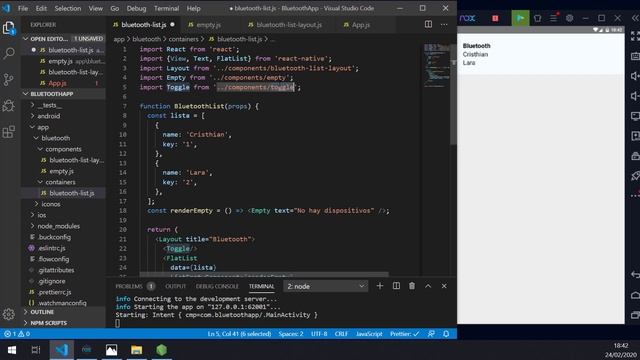The width and height of the screenshot is (640, 360).
Task: Open the Debug menu
Action: tap(136, 8)
